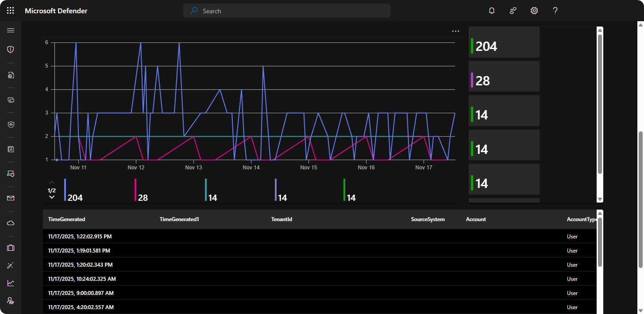The image size is (644, 314).
Task: Click the Account column header
Action: pyautogui.click(x=476, y=219)
